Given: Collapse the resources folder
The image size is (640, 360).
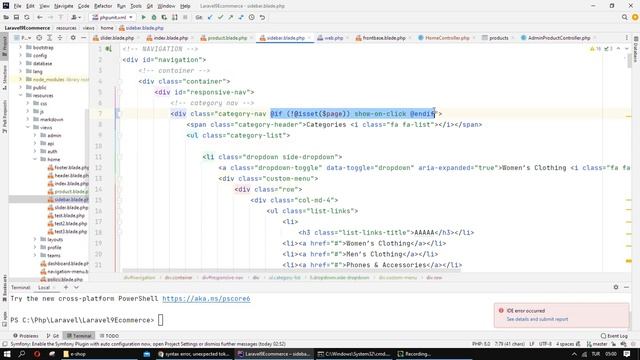Looking at the screenshot, I should [x=20, y=95].
